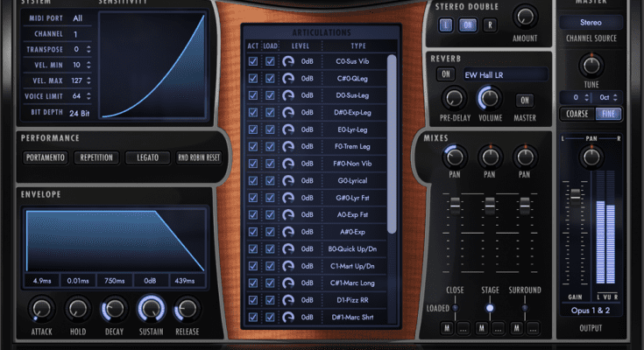Select the Coarse tune mode
Screen dimensions: 644x350
577,114
